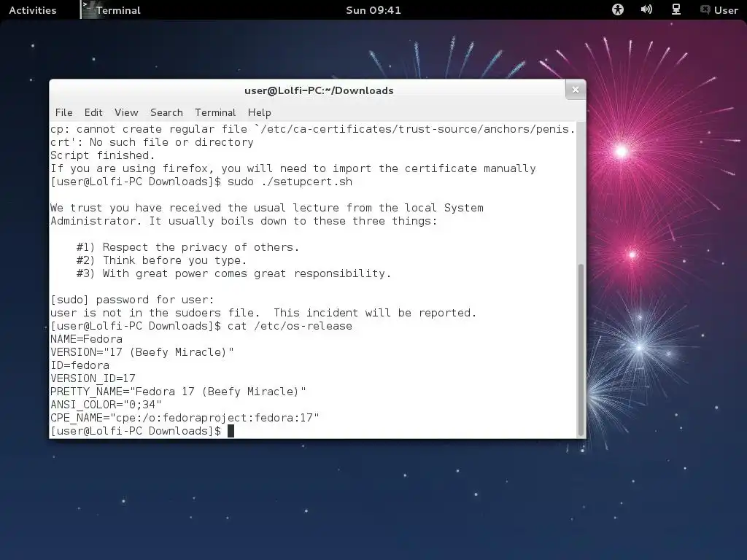
Task: Open the network connection icon
Action: click(x=676, y=9)
